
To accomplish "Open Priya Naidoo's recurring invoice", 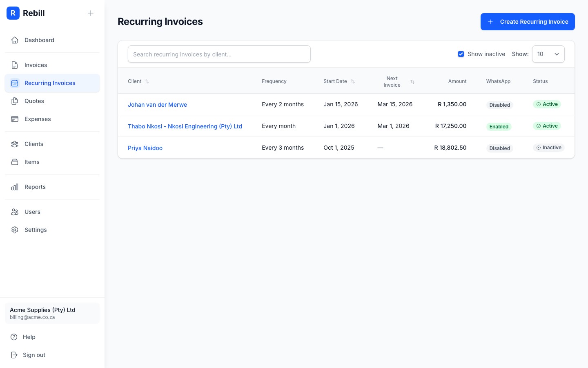I will tap(145, 148).
